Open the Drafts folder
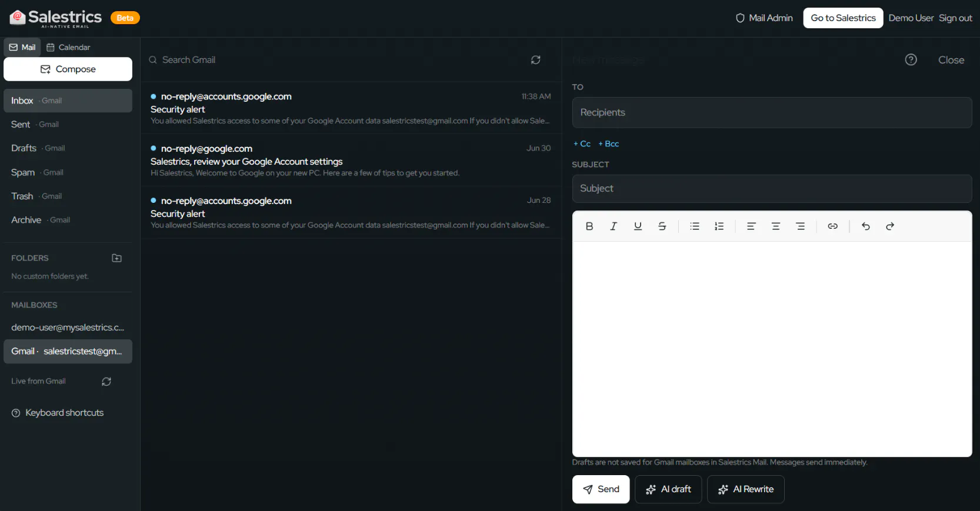Image resolution: width=980 pixels, height=511 pixels. (68, 148)
